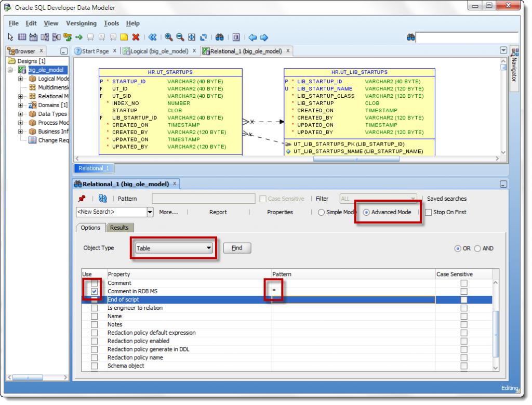
Task: Click the Fit Screen toolbar icon
Action: 191,37
